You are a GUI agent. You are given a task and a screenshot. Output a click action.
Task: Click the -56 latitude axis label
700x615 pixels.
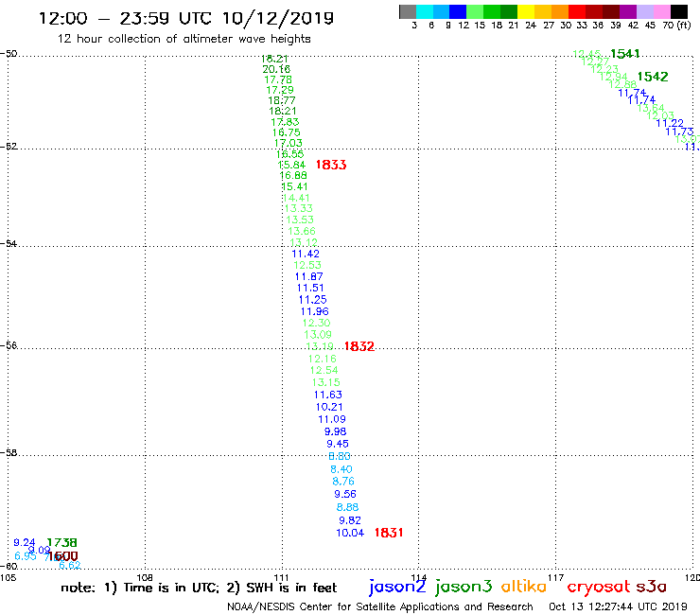coord(9,345)
